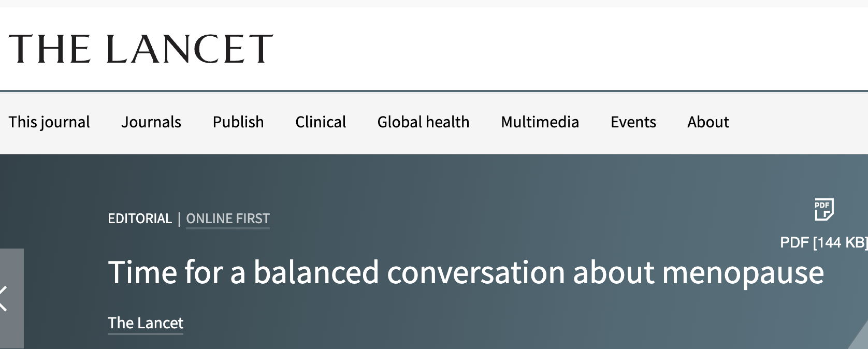The image size is (868, 349).
Task: Open the Multimedia menu item
Action: (x=540, y=122)
